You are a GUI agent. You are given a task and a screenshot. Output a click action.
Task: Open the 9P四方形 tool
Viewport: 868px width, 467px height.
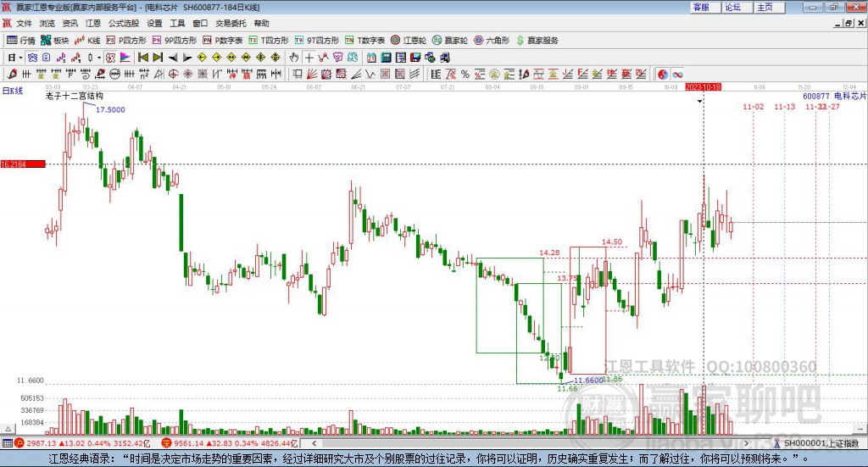(175, 41)
